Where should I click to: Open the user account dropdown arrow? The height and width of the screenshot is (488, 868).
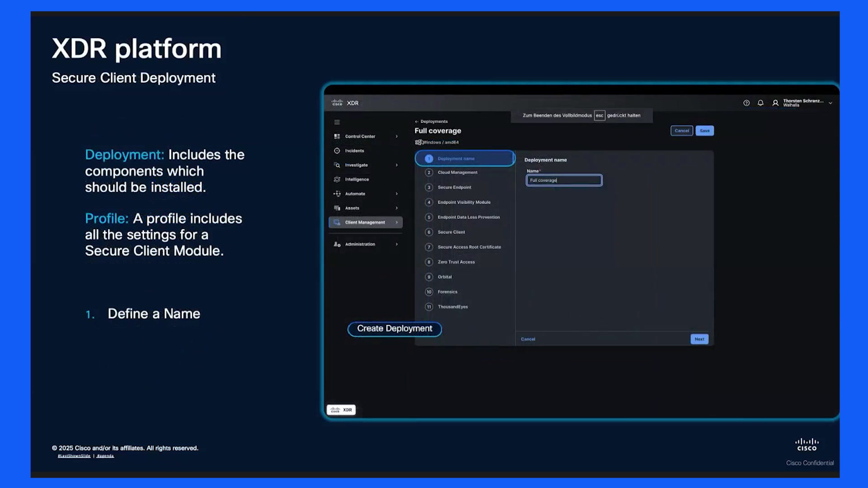coord(830,103)
